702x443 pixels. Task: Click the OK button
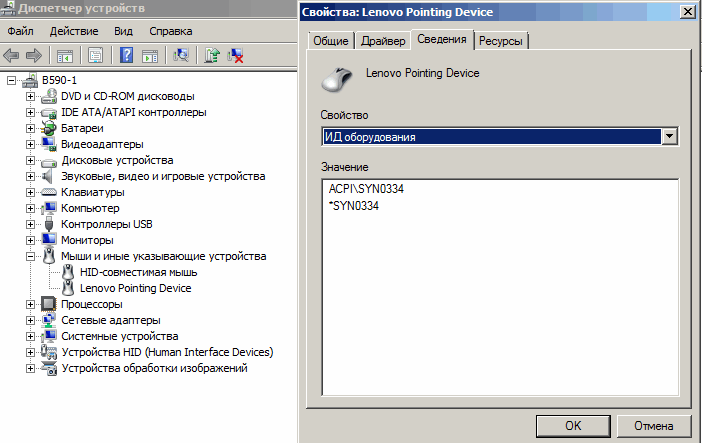click(x=573, y=426)
